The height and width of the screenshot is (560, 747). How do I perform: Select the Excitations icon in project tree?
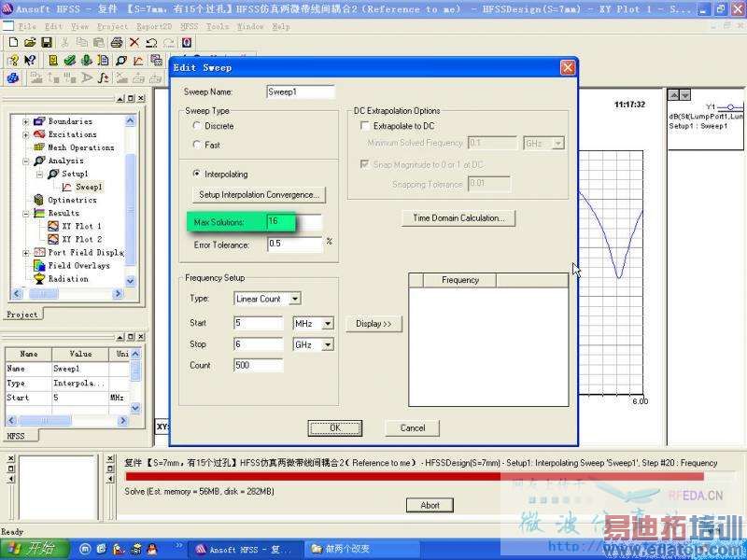click(x=39, y=134)
